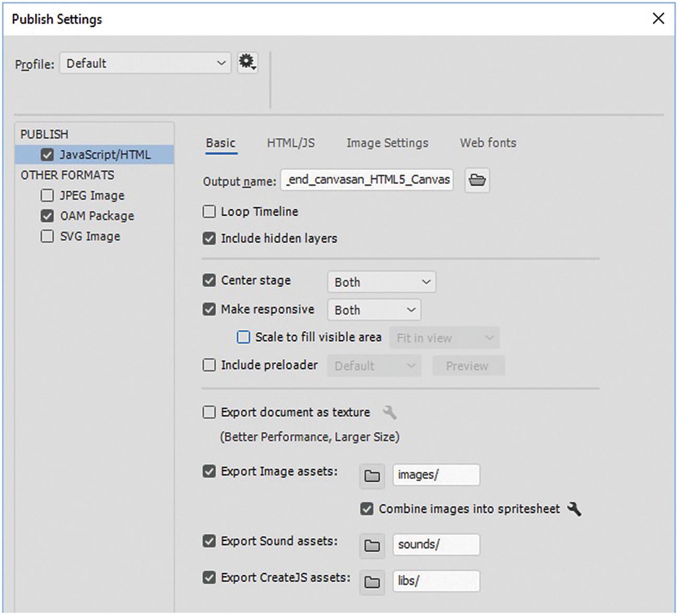Open the Profile dropdown showing Default
The height and width of the screenshot is (616, 679).
pos(145,63)
